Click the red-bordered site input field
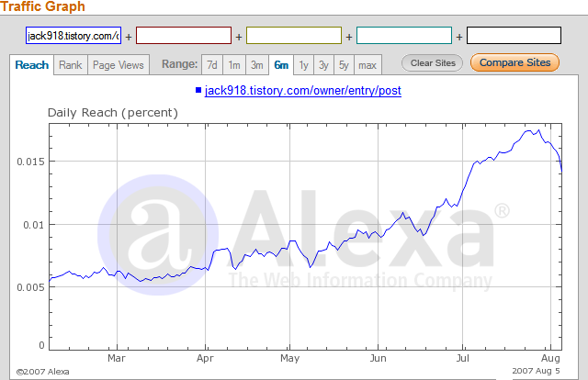 pos(184,35)
